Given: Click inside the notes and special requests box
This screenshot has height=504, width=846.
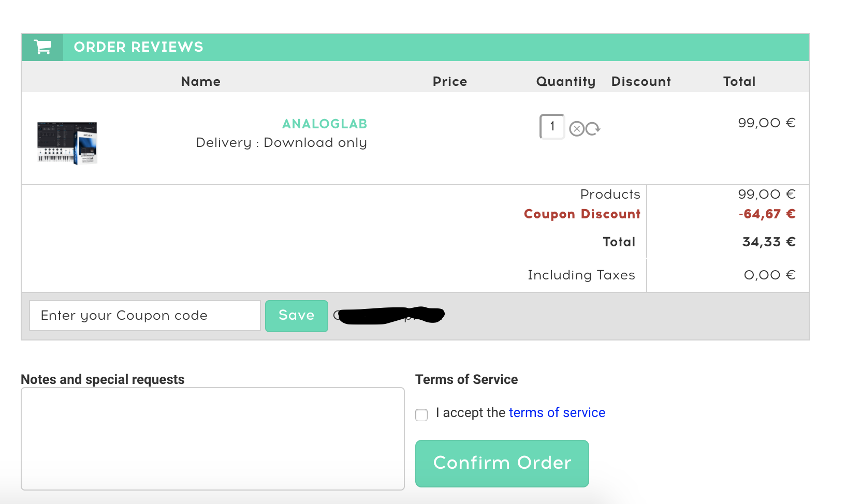Looking at the screenshot, I should pyautogui.click(x=212, y=438).
